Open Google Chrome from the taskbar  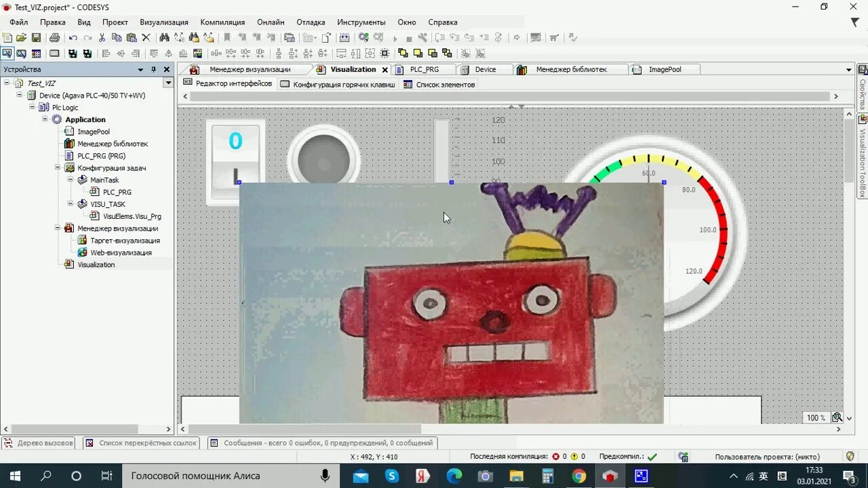coord(578,476)
